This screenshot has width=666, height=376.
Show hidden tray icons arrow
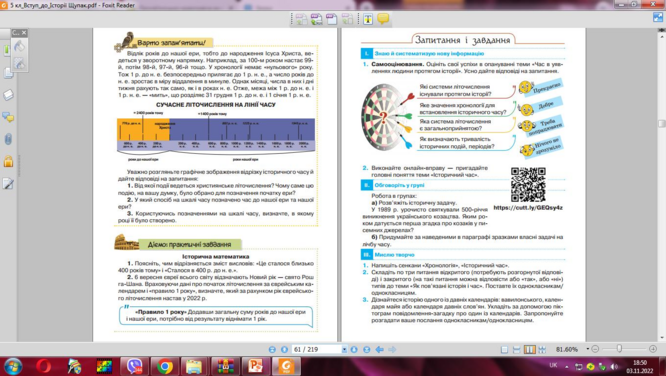coord(567,366)
